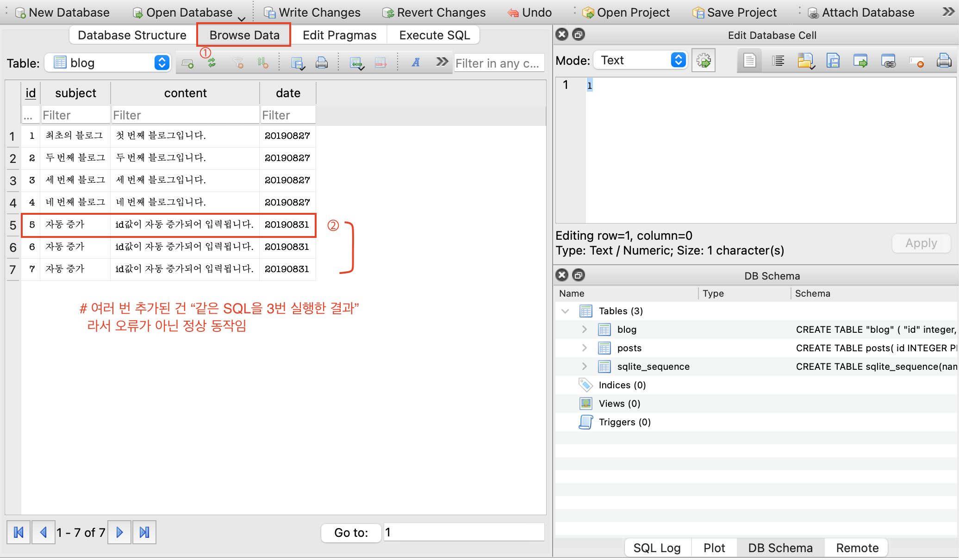Click the import from file icon
Screen dimensions: 959x560
(805, 61)
